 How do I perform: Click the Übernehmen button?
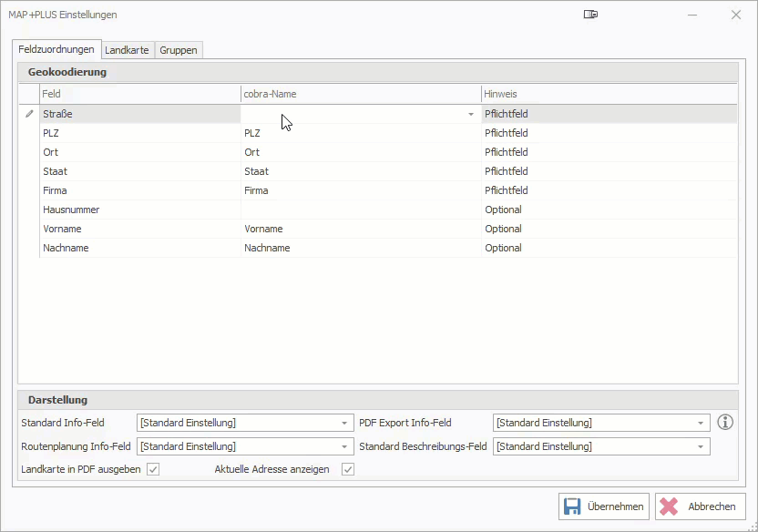click(604, 506)
